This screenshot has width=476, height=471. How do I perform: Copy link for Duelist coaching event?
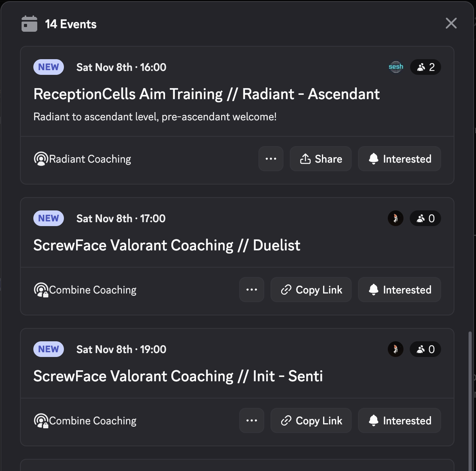(x=311, y=290)
